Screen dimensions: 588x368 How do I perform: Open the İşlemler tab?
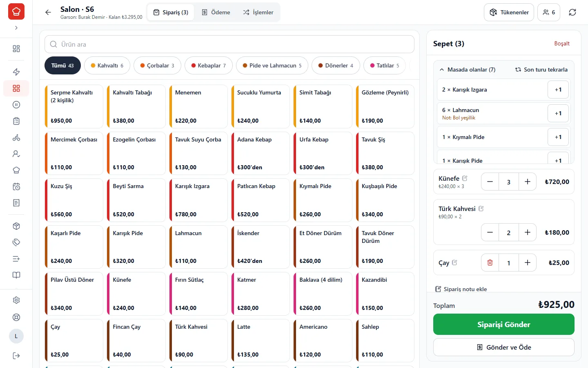(x=258, y=12)
